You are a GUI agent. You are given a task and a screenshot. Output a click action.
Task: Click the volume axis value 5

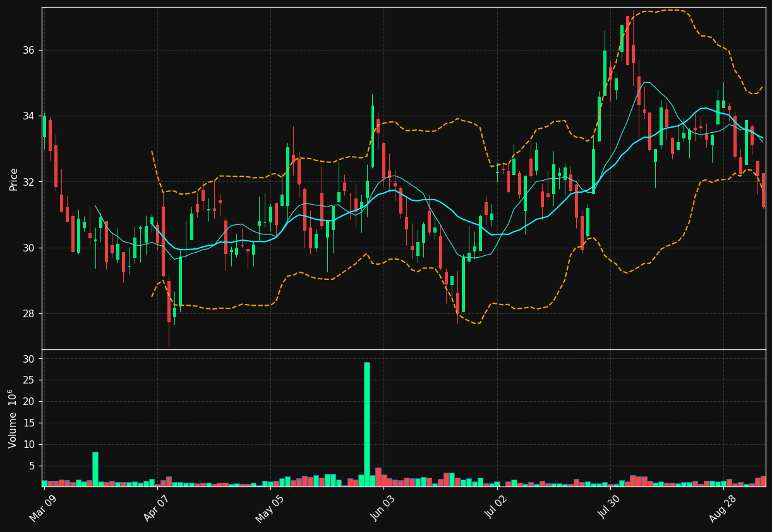click(33, 466)
